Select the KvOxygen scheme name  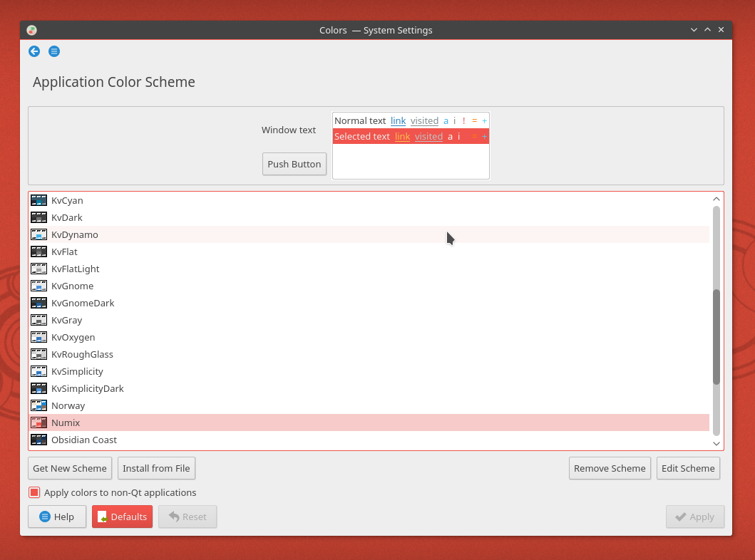coord(73,337)
